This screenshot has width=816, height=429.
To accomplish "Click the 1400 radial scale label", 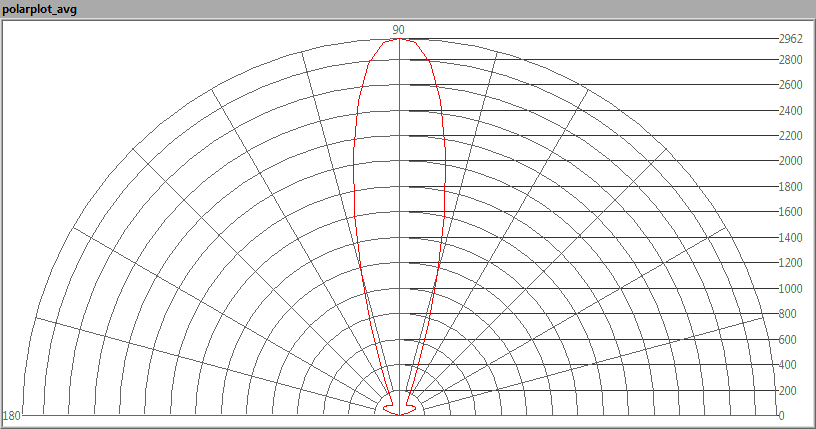I will (790, 238).
